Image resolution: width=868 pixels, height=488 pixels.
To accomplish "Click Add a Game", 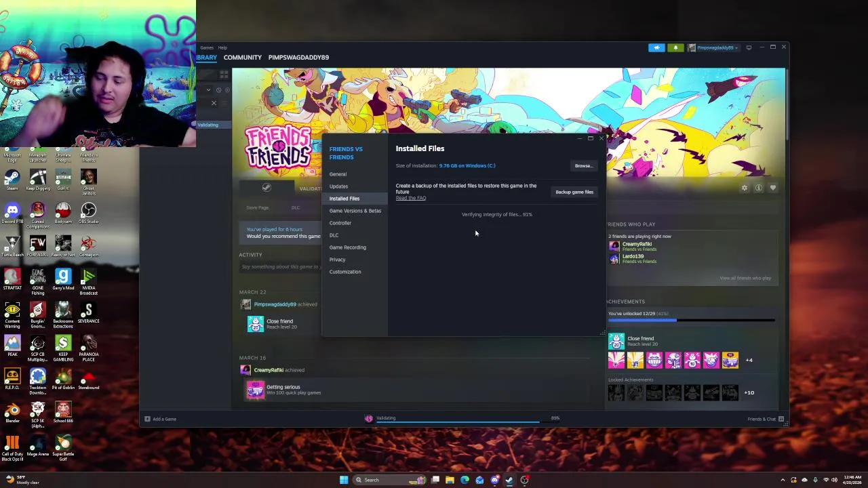I will point(161,419).
